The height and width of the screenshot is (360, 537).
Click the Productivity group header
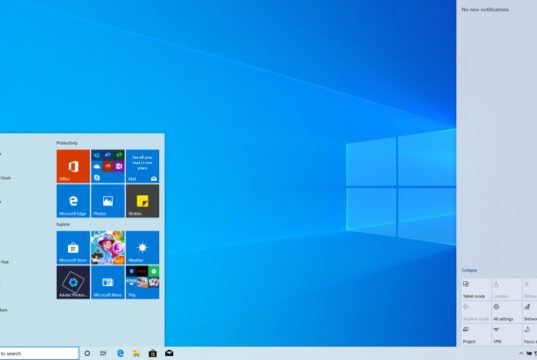67,143
